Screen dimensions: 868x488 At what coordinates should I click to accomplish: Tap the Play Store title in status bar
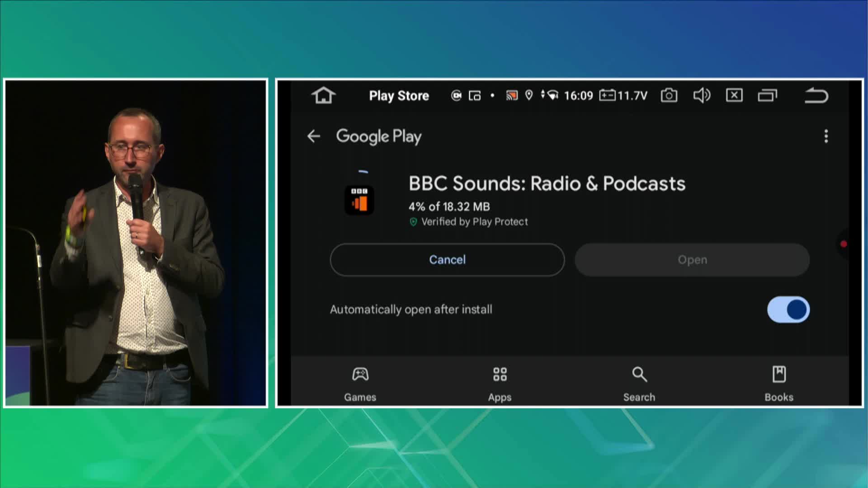(399, 96)
